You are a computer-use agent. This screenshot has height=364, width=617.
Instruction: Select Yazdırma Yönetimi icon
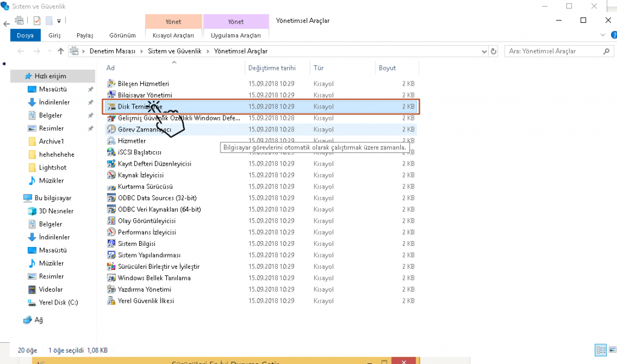111,289
